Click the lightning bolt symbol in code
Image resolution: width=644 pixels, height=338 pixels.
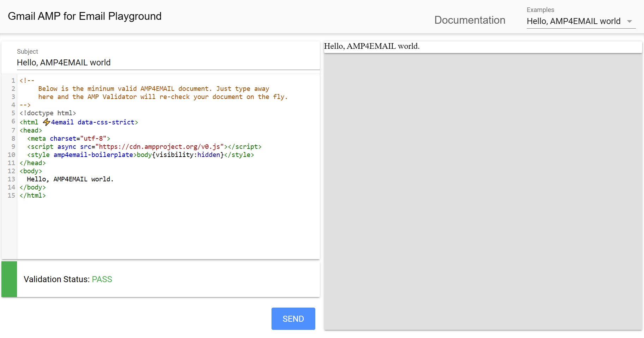point(46,122)
